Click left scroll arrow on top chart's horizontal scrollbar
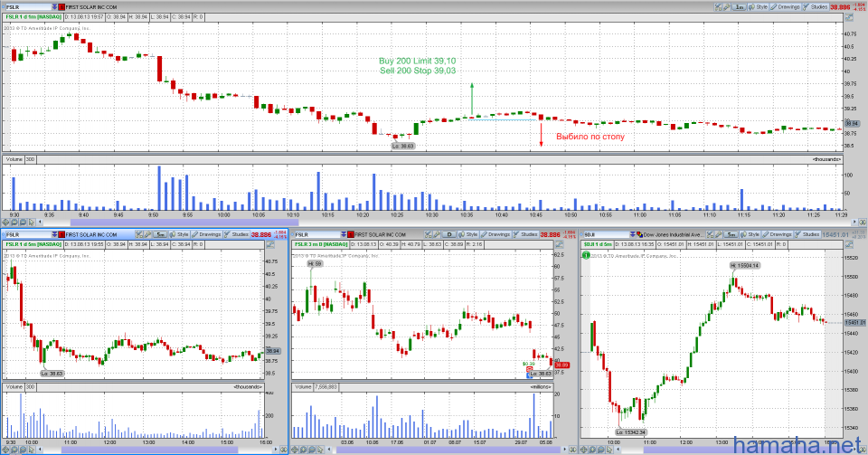Screen dimensions: 868x455 (39, 223)
